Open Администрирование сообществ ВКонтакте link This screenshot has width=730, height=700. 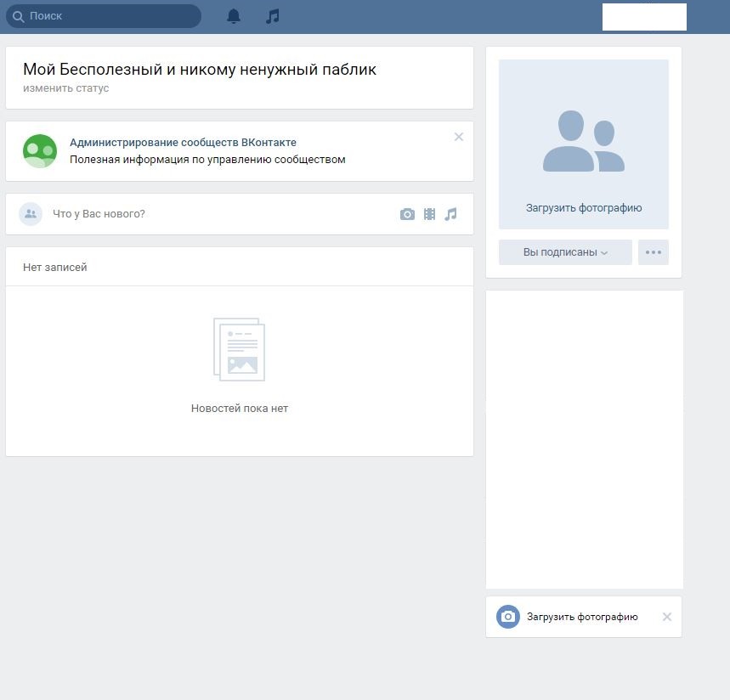(x=183, y=142)
